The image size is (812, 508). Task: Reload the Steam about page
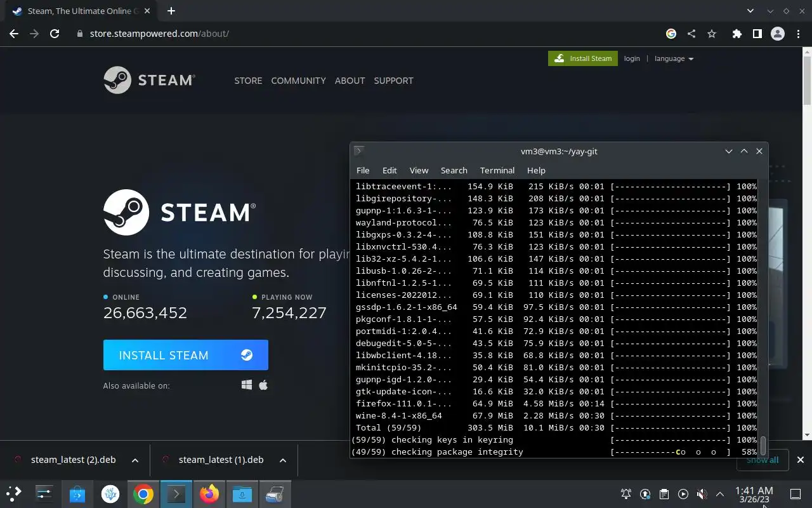[x=55, y=34]
